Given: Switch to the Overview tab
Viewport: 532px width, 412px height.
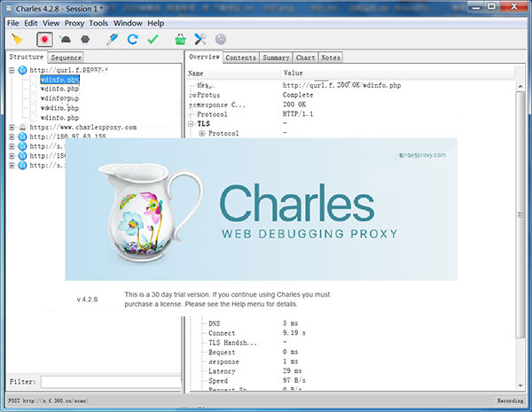Looking at the screenshot, I should coord(204,57).
